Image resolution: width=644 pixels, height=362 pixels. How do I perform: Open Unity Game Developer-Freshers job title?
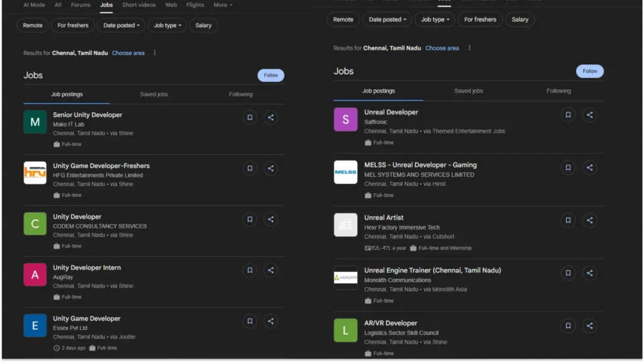(x=101, y=166)
